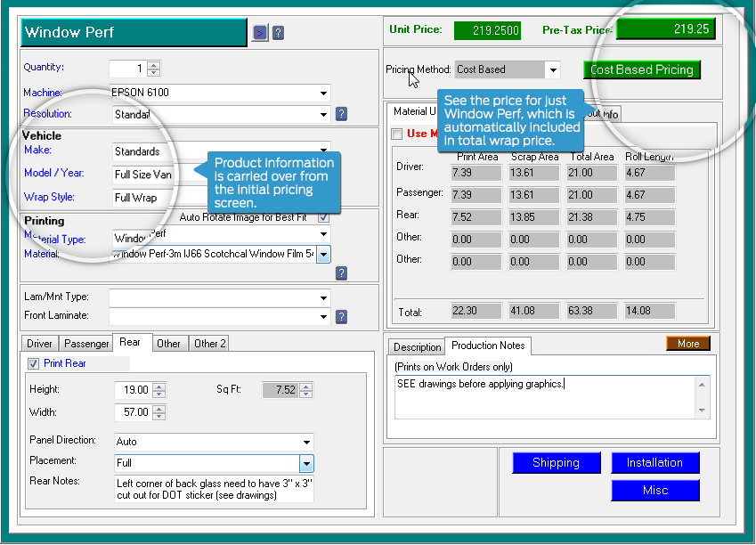Viewport: 756px width, 545px height.
Task: Open help beside the Window Perf title
Action: tap(278, 32)
